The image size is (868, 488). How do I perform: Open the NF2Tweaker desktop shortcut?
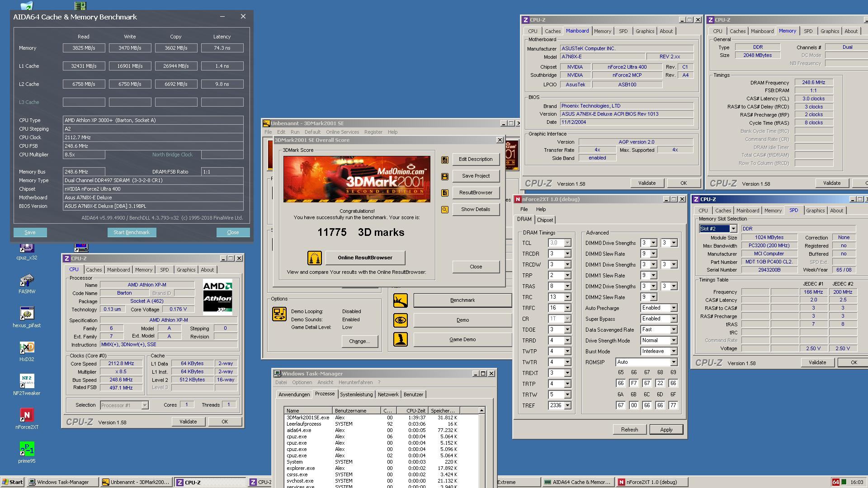[27, 385]
